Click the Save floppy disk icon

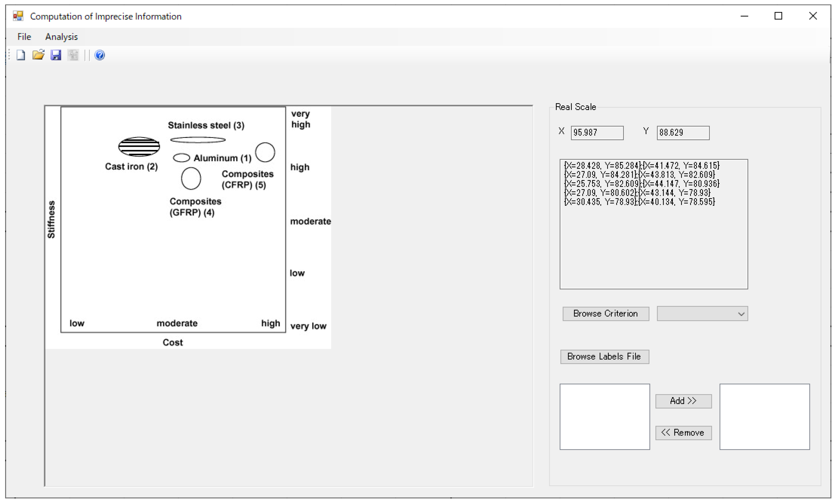(56, 55)
